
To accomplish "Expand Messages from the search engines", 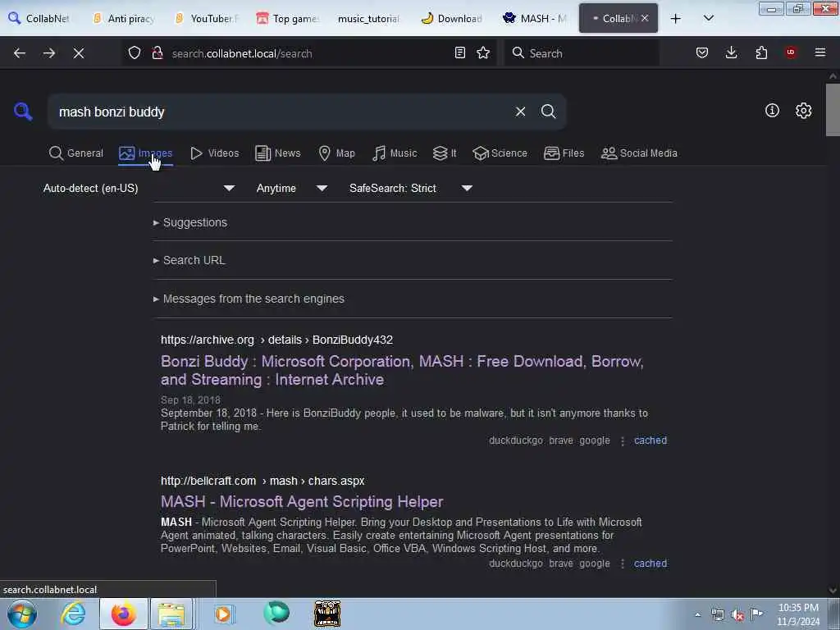I will pos(249,299).
